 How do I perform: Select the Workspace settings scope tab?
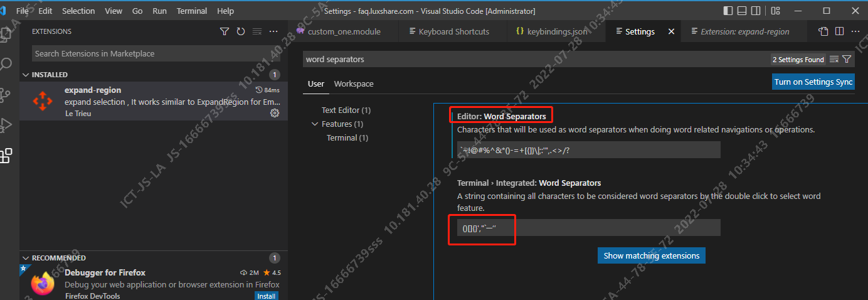coord(354,83)
